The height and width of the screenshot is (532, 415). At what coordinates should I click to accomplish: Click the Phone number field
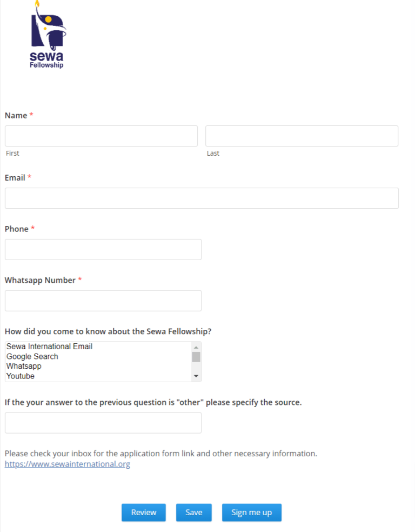(103, 250)
